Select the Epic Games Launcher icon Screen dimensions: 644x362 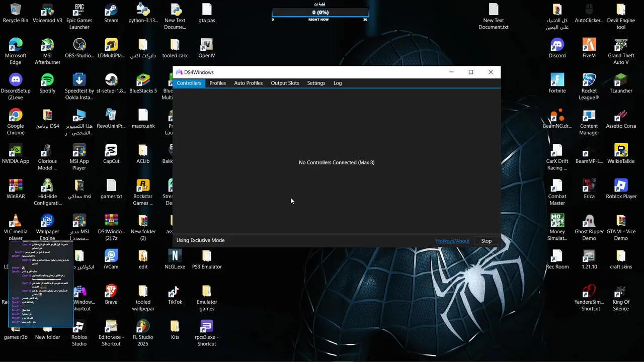79,17
